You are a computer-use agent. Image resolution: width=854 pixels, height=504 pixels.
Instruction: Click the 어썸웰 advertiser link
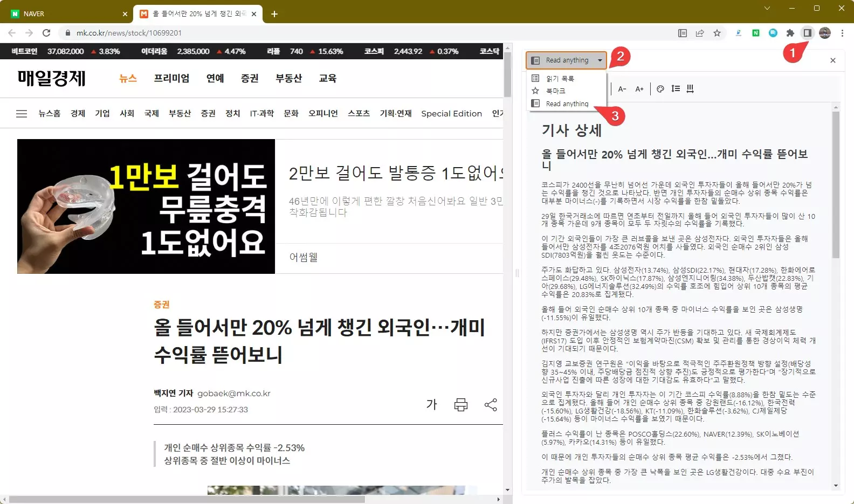coord(304,257)
